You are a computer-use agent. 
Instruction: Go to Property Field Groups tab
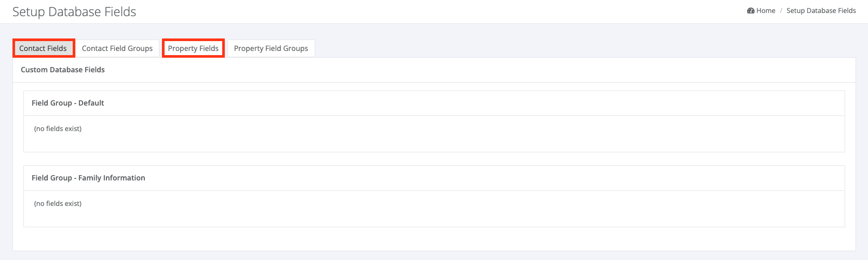pyautogui.click(x=271, y=48)
